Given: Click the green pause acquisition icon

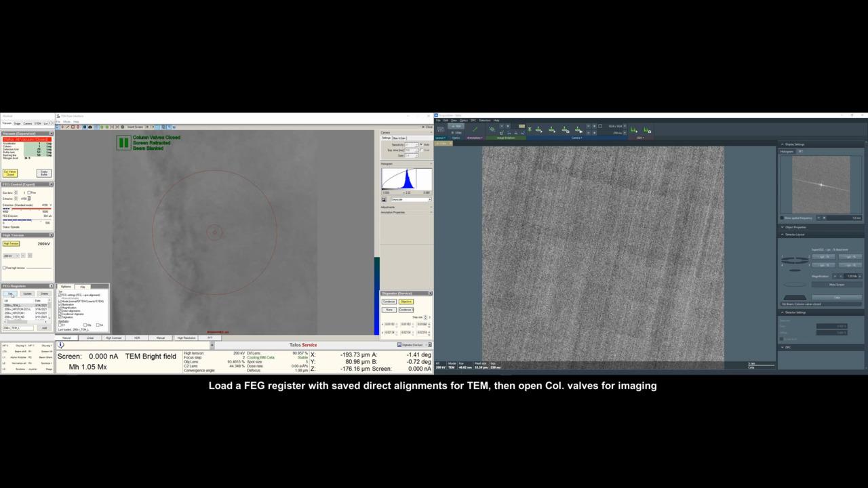Looking at the screenshot, I should pyautogui.click(x=123, y=142).
